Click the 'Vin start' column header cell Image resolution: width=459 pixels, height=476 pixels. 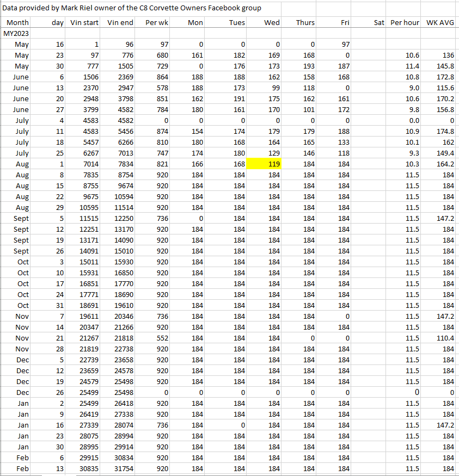pos(85,22)
